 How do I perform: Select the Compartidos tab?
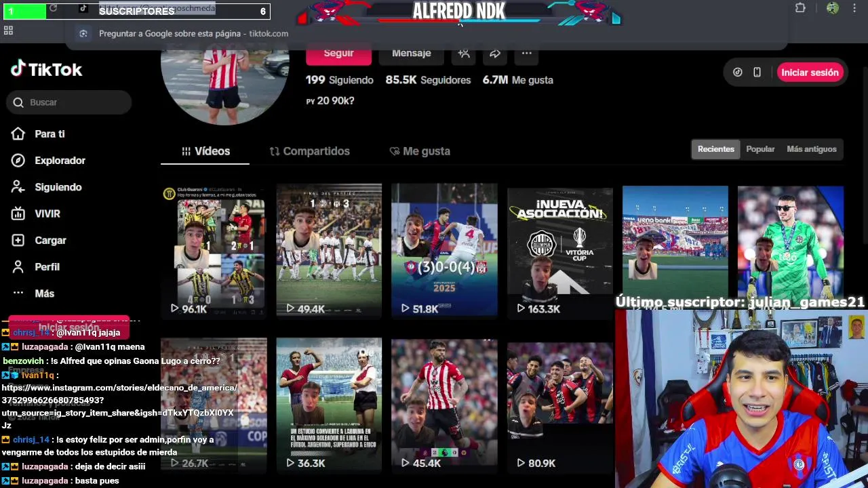(x=309, y=151)
